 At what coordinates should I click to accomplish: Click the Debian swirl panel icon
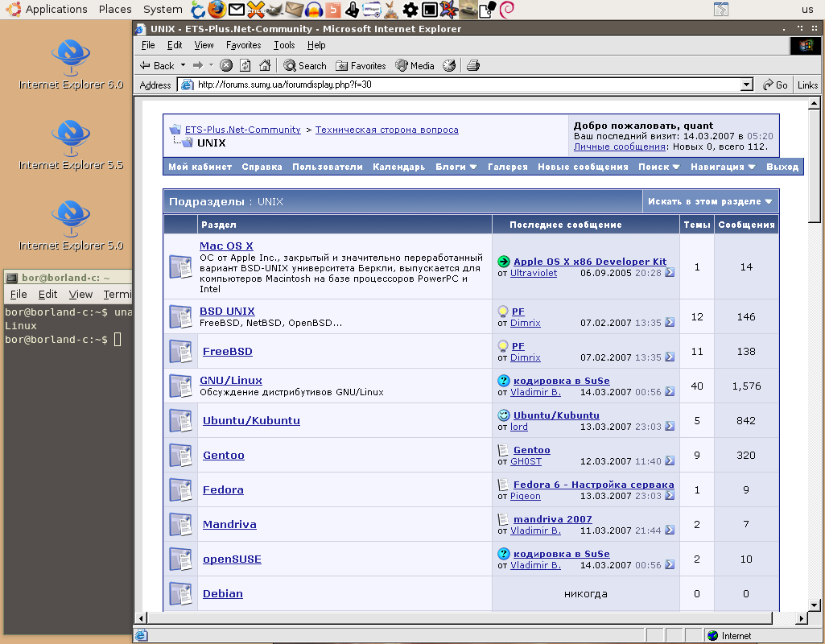(507, 10)
